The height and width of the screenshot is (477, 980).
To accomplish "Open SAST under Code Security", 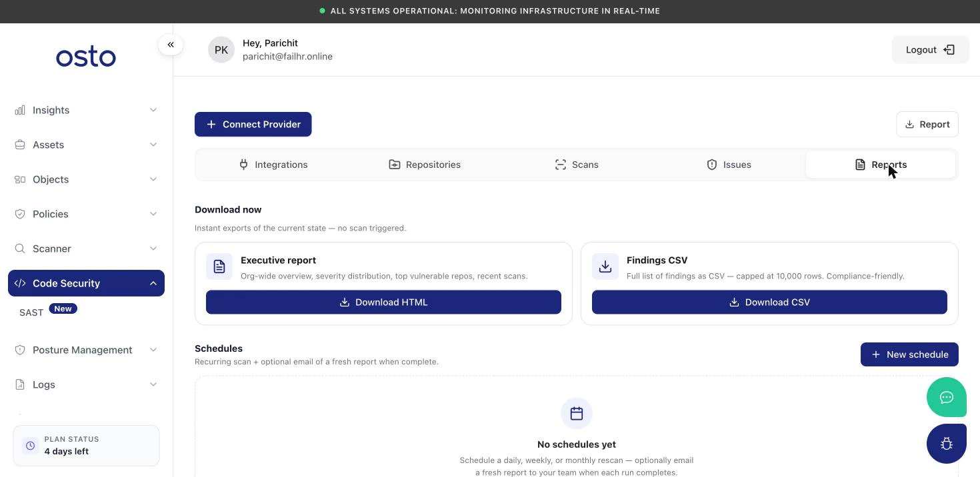I will click(31, 312).
